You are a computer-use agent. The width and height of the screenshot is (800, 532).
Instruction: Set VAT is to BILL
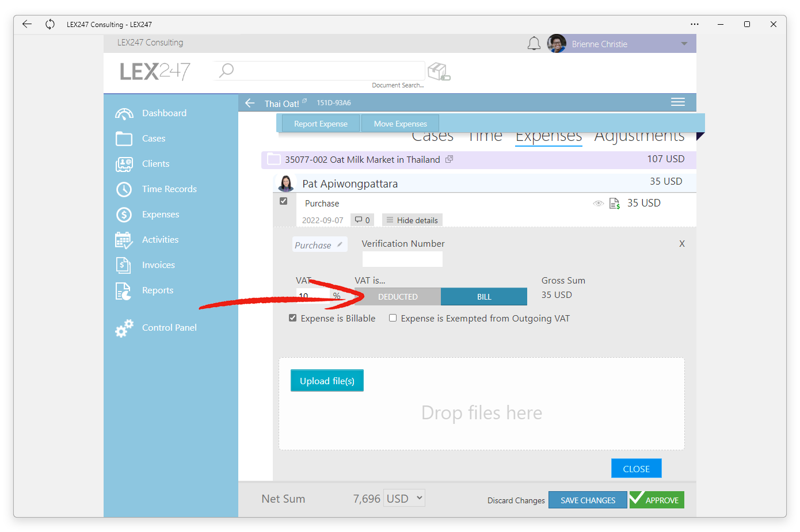tap(484, 297)
